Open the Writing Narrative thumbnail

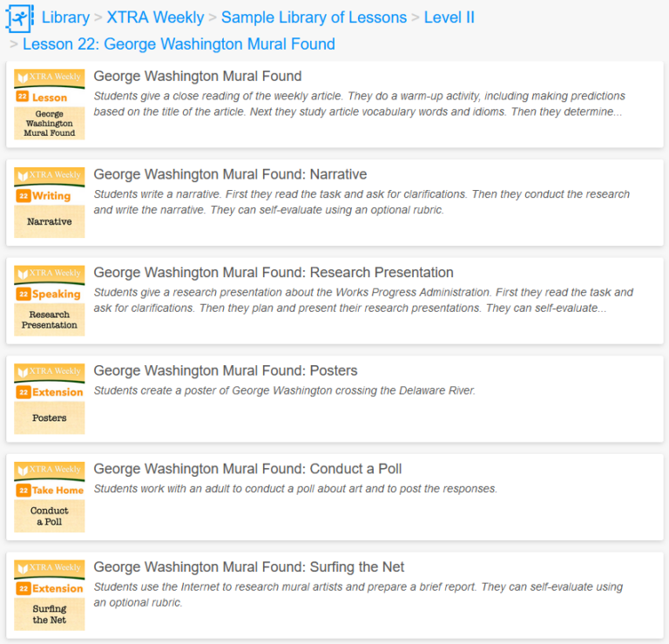[x=50, y=203]
